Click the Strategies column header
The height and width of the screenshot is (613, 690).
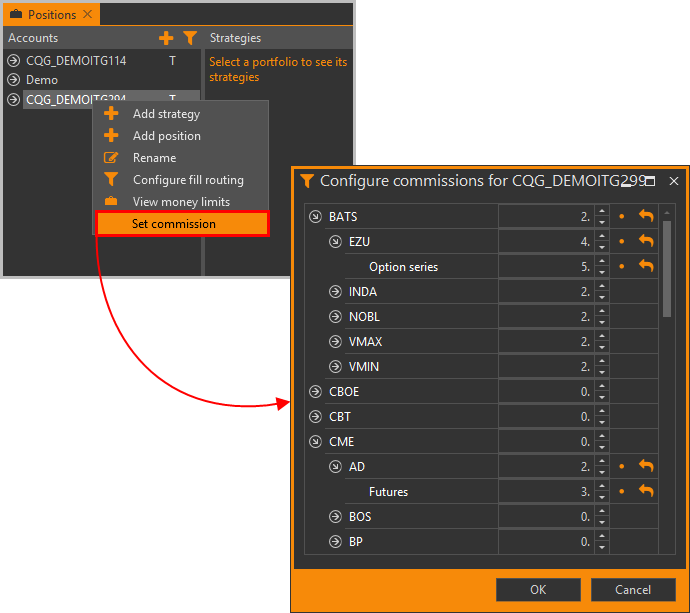click(x=235, y=38)
